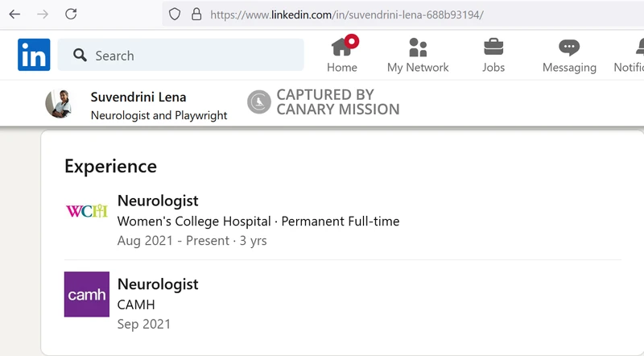The image size is (644, 356).
Task: Open the Women's College Hospital logo
Action: (87, 211)
